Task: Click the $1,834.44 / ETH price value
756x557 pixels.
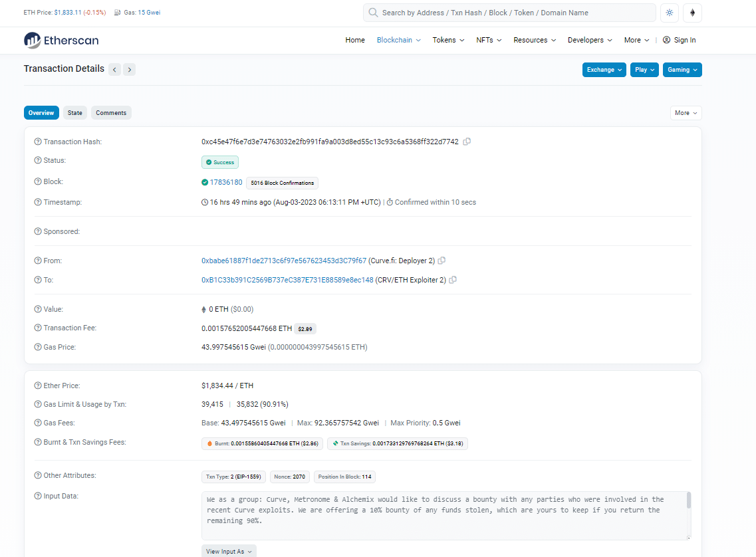Action: click(x=227, y=386)
